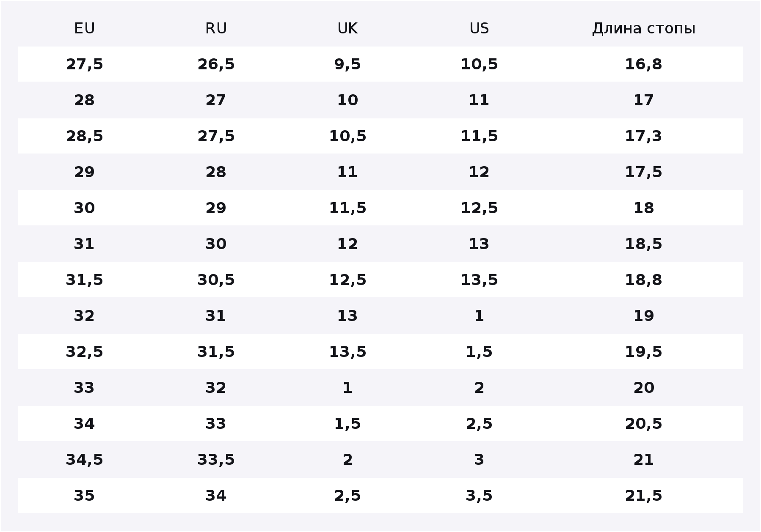The width and height of the screenshot is (761, 532).
Task: Select US size 3,5 cell
Action: pos(479,496)
